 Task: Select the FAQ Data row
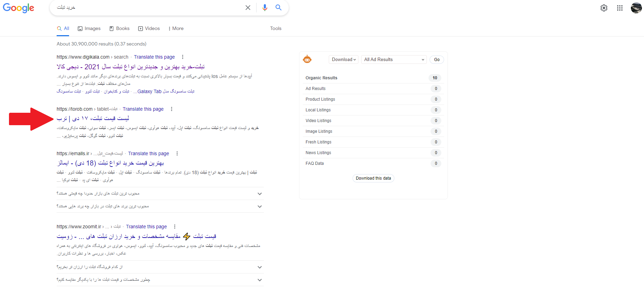pos(373,163)
